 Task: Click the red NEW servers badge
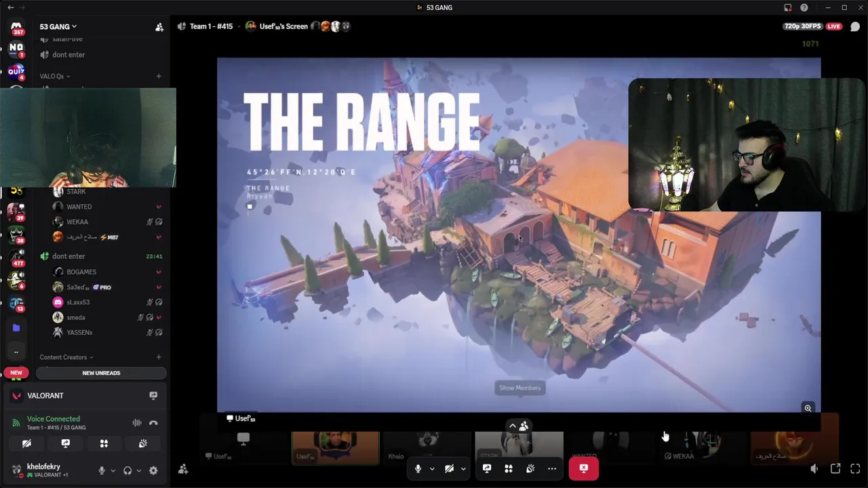[16, 373]
